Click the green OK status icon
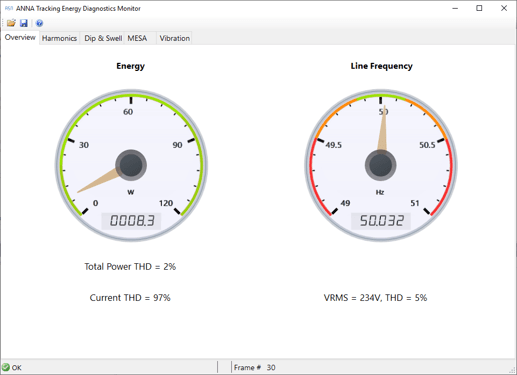 (x=6, y=367)
